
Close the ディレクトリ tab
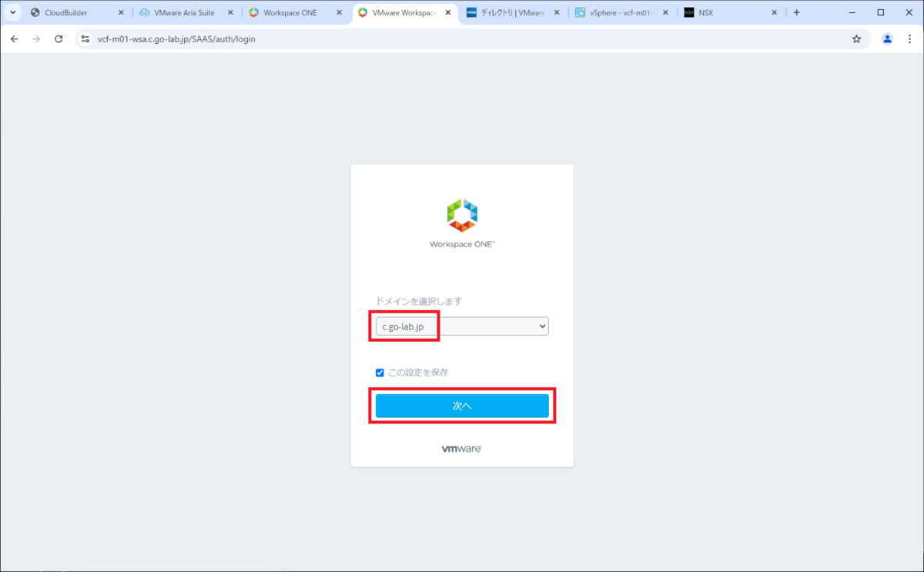point(557,13)
